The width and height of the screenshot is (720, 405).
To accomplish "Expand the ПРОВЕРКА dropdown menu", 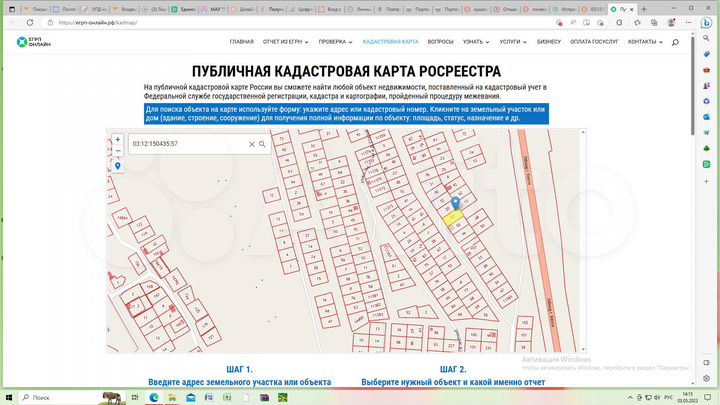I will coord(335,42).
